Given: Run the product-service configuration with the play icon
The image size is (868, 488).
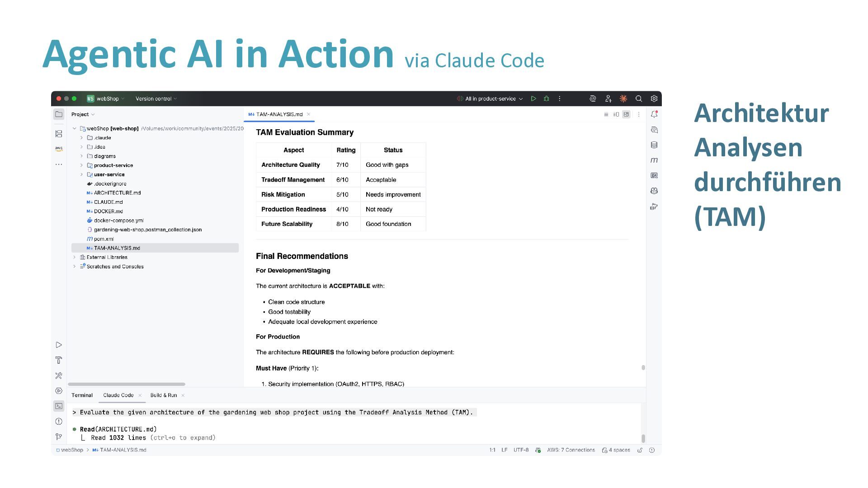Looking at the screenshot, I should click(x=533, y=99).
